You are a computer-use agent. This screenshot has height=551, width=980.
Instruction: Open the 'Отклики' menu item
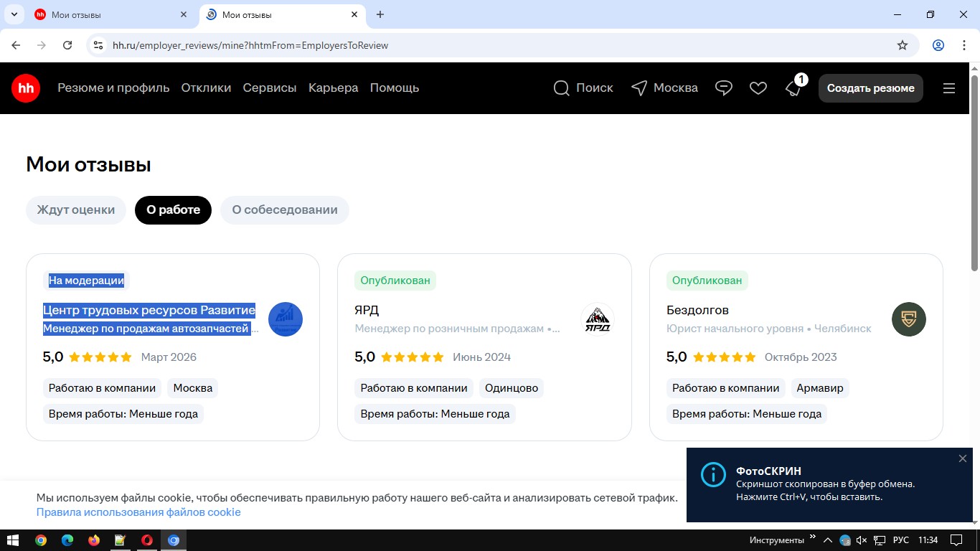point(206,88)
